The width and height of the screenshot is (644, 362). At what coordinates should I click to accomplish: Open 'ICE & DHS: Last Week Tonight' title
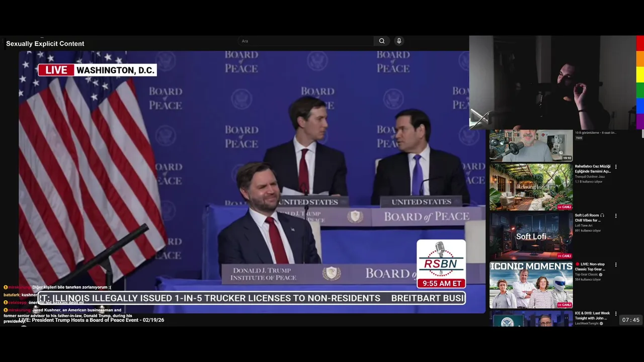(x=593, y=315)
